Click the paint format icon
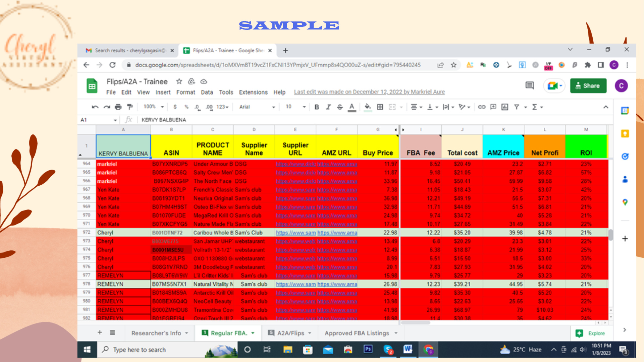Image resolution: width=644 pixels, height=362 pixels. 130,107
